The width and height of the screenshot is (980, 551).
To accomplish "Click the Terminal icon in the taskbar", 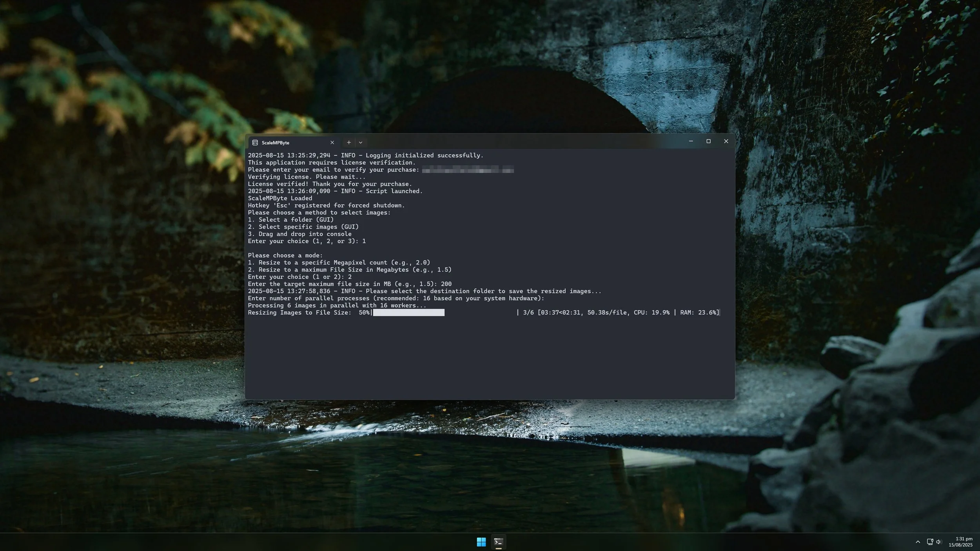I will point(498,542).
